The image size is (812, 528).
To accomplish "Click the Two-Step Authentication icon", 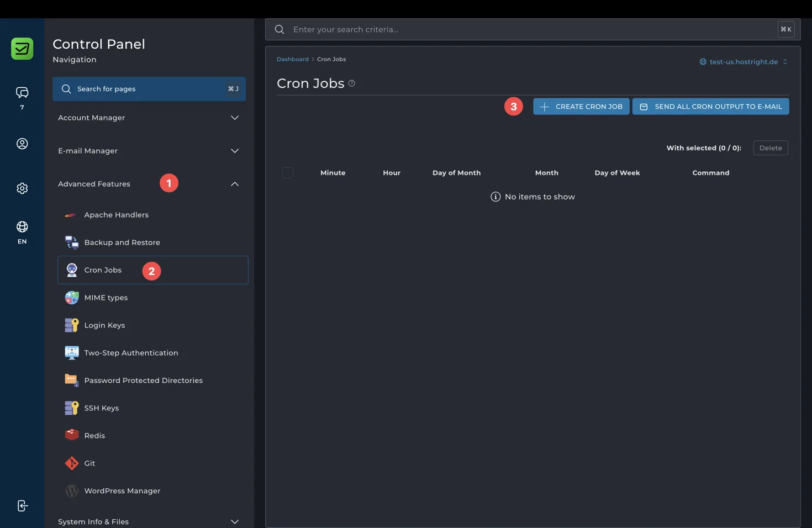I will tap(71, 353).
